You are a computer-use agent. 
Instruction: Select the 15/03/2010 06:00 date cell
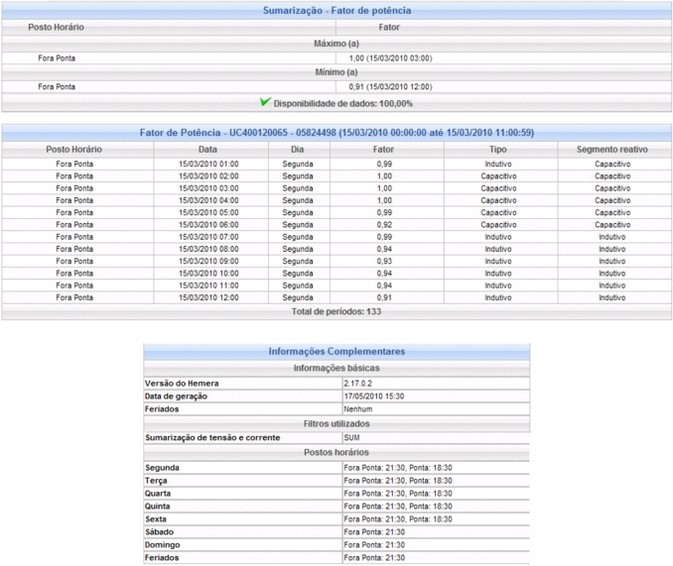(208, 224)
